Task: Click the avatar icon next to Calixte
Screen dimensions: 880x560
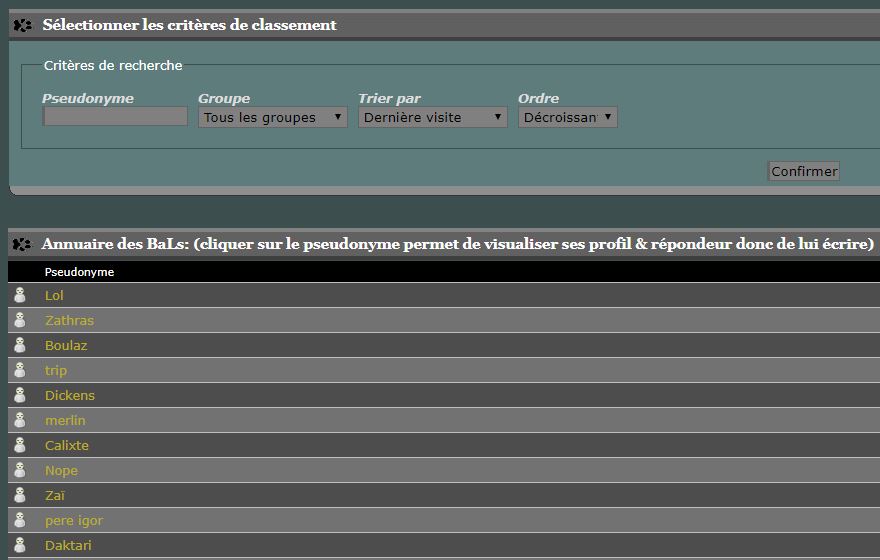Action: 19,445
